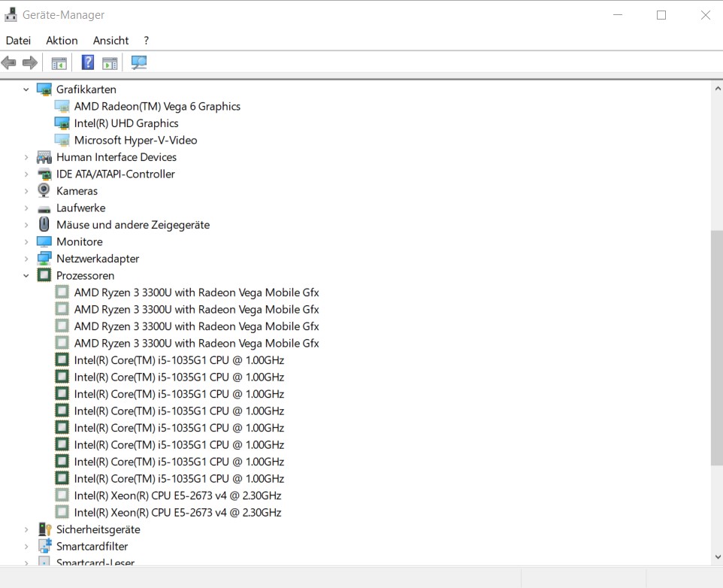The width and height of the screenshot is (723, 588).
Task: Expand the Netzwerkadapter category
Action: pos(26,259)
